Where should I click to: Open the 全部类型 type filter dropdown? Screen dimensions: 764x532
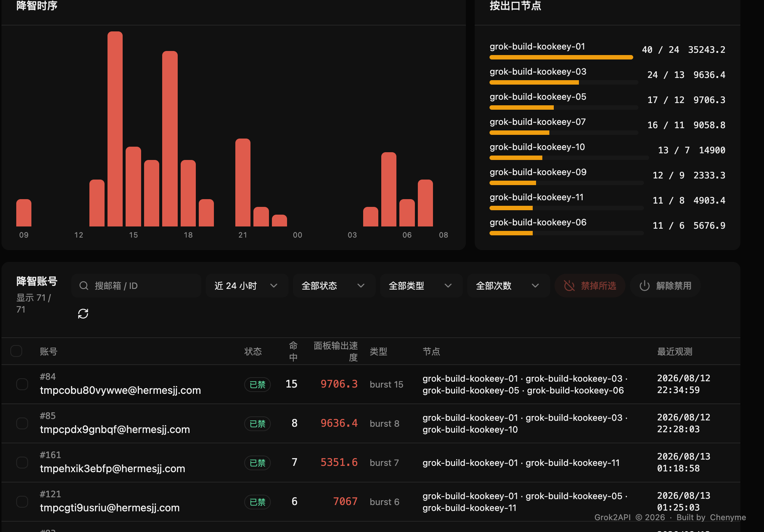tap(421, 286)
